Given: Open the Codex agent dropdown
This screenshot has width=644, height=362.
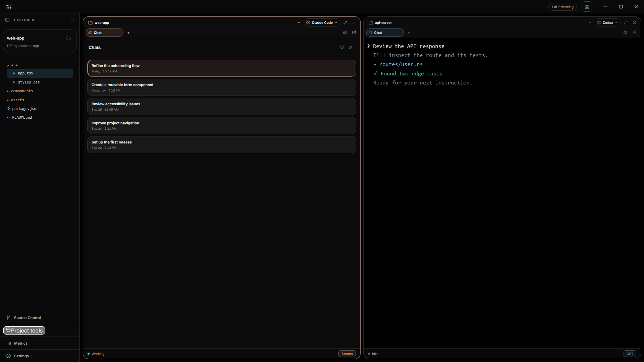Looking at the screenshot, I should (607, 22).
